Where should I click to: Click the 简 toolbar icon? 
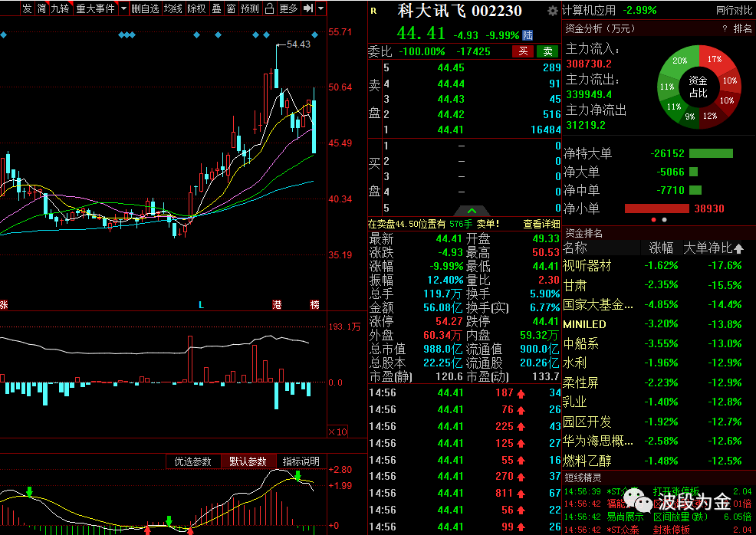click(42, 8)
